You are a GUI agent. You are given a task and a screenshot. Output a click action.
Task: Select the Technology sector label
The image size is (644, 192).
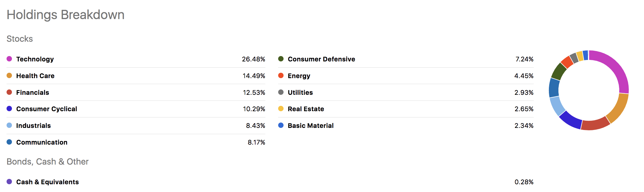[x=35, y=59]
